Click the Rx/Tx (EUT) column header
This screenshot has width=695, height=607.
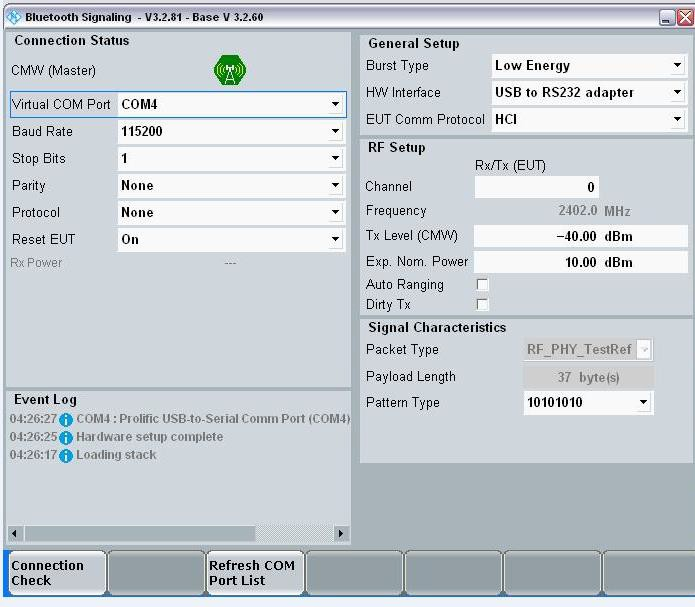point(510,166)
